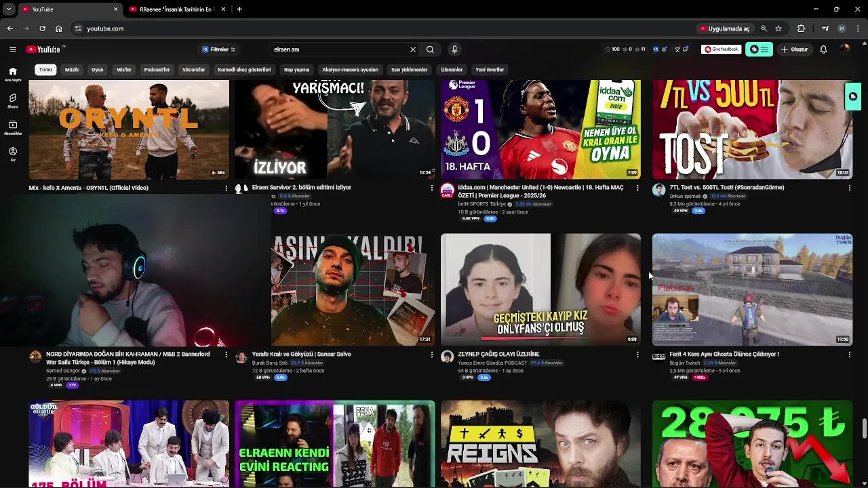The width and height of the screenshot is (868, 488).
Task: Open the 7TL vs 500TL Tost thumbnail
Action: [x=752, y=129]
